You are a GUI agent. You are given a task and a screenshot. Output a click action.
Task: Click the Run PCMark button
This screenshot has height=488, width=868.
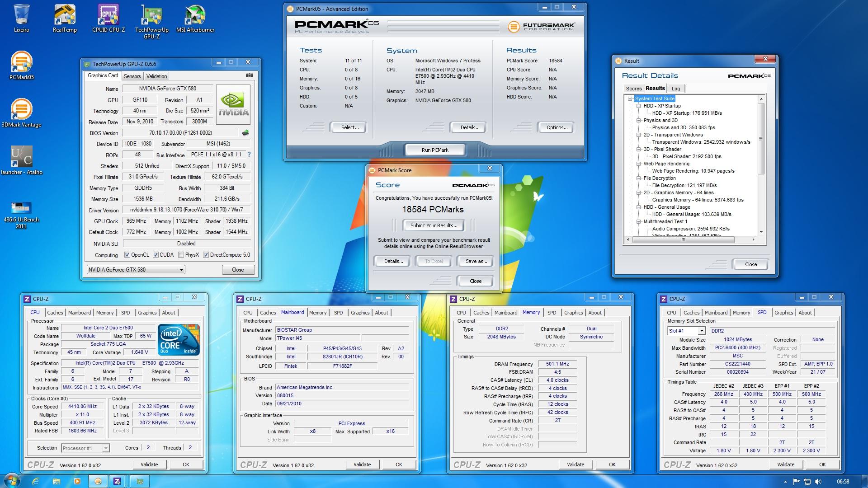pyautogui.click(x=435, y=150)
